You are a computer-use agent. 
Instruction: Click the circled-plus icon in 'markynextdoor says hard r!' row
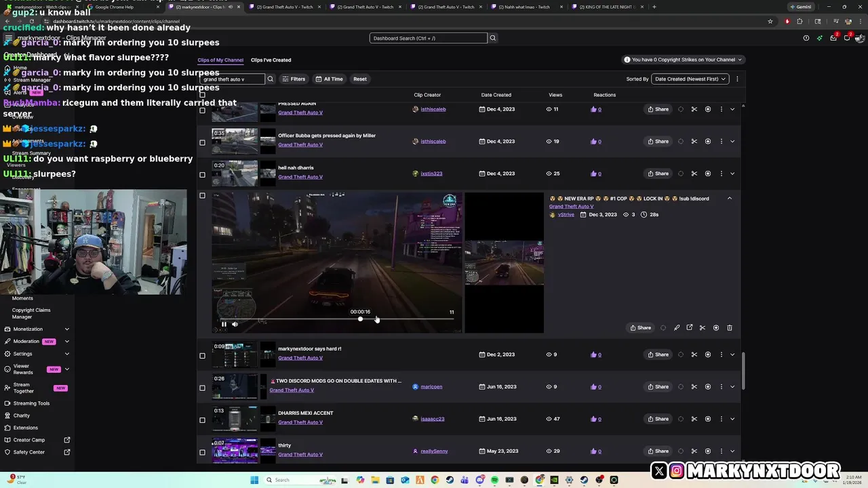click(x=707, y=354)
